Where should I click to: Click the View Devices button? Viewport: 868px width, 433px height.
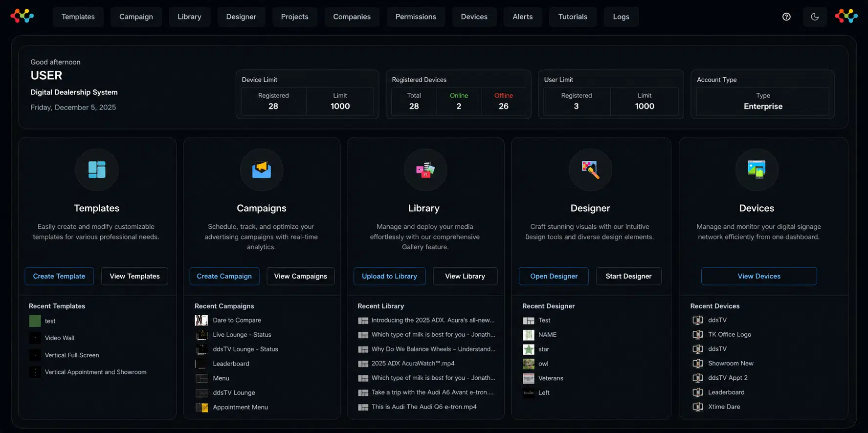[759, 276]
